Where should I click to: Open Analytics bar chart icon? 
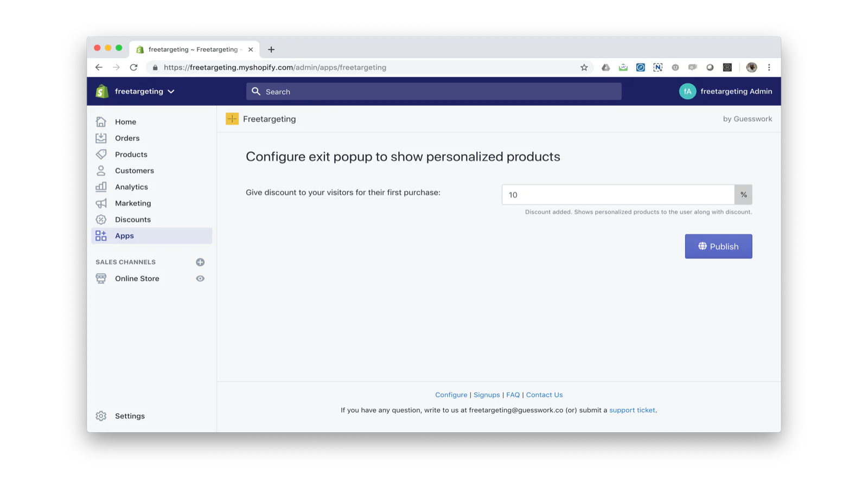[101, 187]
